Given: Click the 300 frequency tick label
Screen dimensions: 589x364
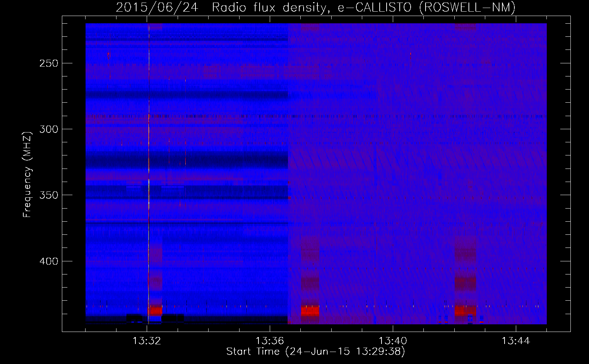Looking at the screenshot, I should click(49, 129).
